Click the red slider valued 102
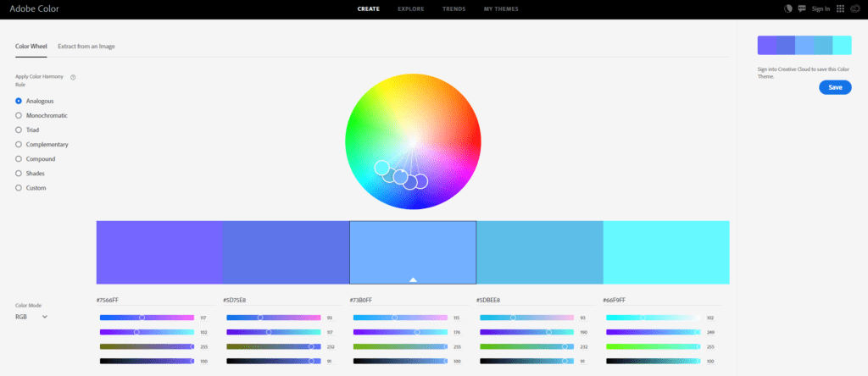Viewport: 868px width, 376px height. pyautogui.click(x=654, y=318)
